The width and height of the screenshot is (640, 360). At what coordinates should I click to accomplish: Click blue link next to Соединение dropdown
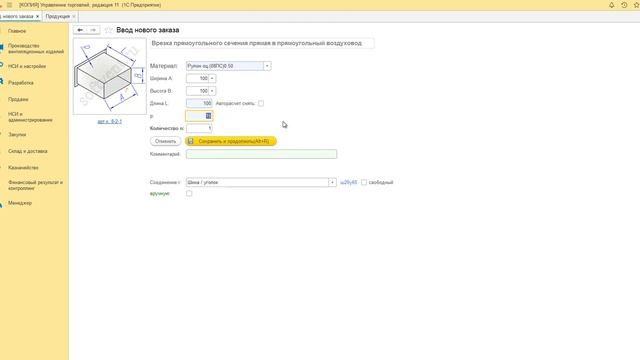[x=348, y=182]
